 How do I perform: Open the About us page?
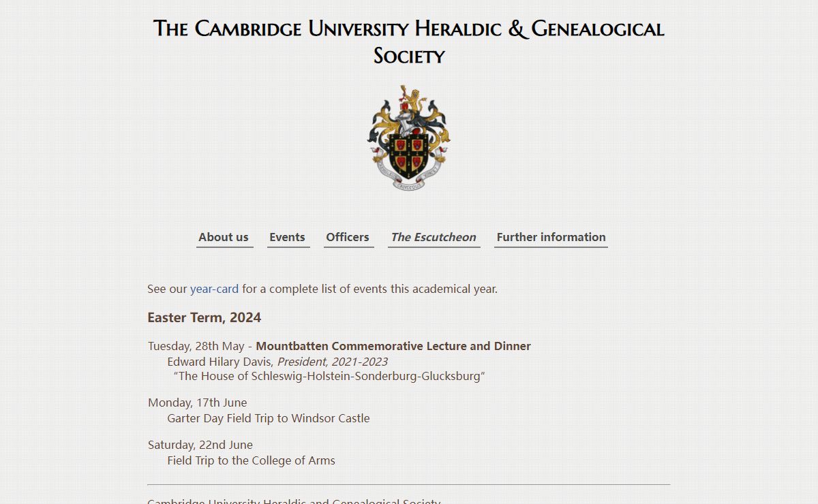pyautogui.click(x=224, y=237)
